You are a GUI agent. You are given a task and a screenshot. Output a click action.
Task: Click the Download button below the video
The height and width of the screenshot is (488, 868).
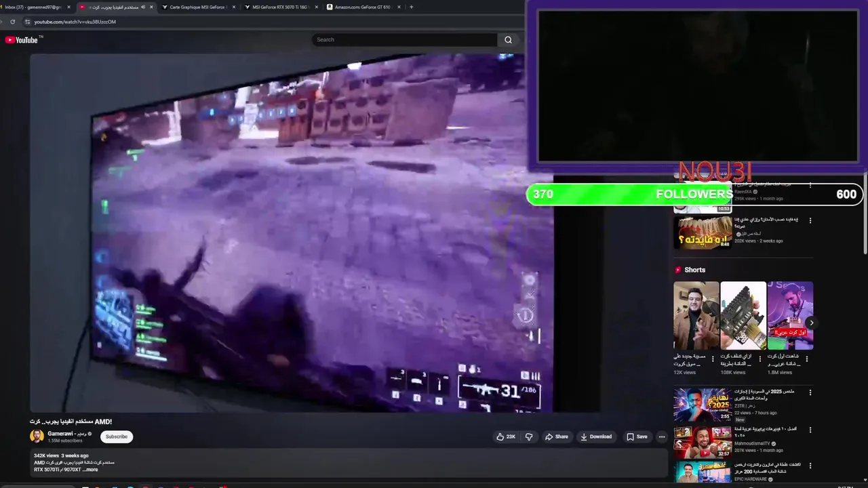[596, 436]
